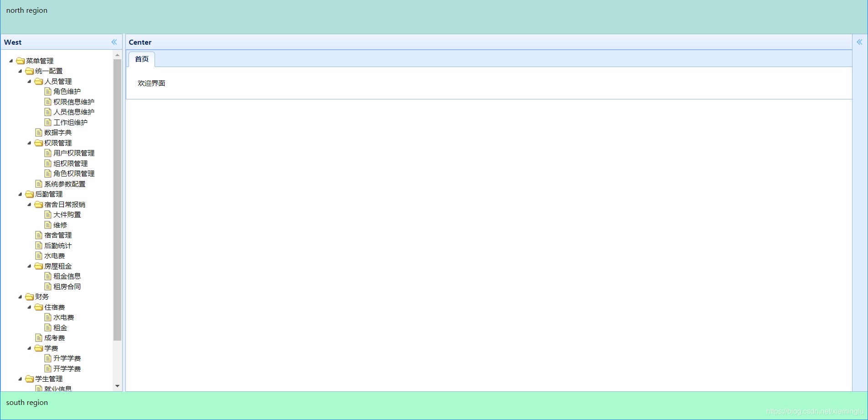Open the 后勤统计 entry
The height and width of the screenshot is (420, 868).
[x=58, y=245]
